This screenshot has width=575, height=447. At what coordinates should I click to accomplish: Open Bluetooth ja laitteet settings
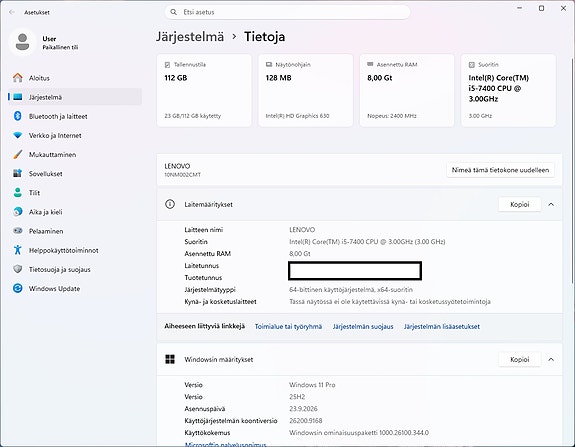[75, 116]
